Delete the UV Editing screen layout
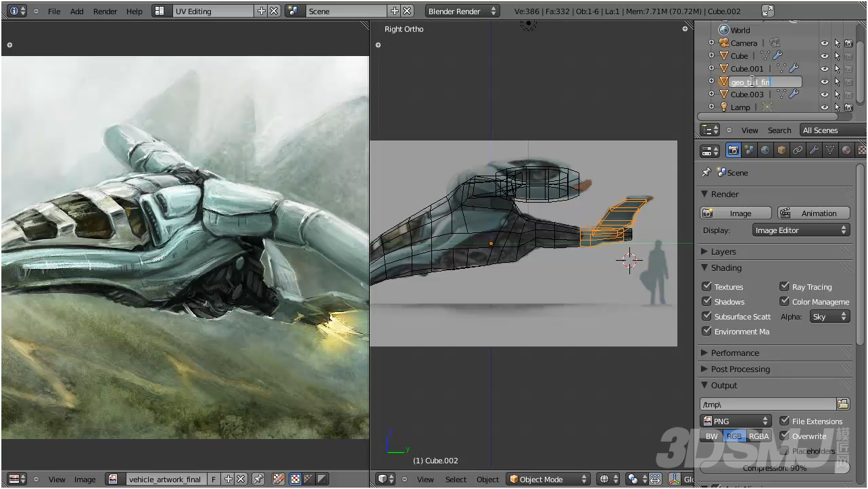 tap(274, 11)
